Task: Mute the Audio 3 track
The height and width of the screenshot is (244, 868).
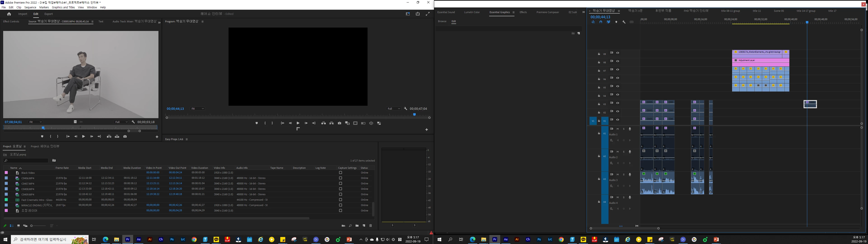Action: coord(618,175)
